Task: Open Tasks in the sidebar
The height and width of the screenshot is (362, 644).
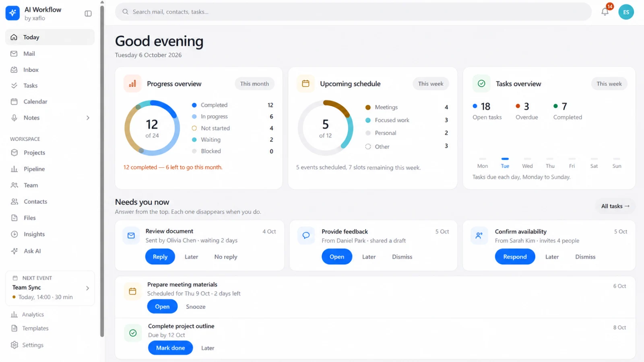Action: tap(50, 86)
